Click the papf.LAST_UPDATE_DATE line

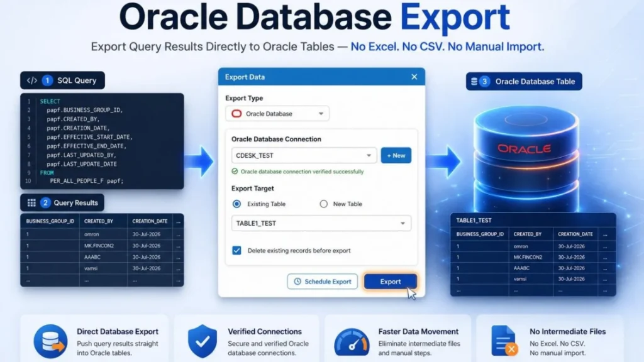[82, 164]
